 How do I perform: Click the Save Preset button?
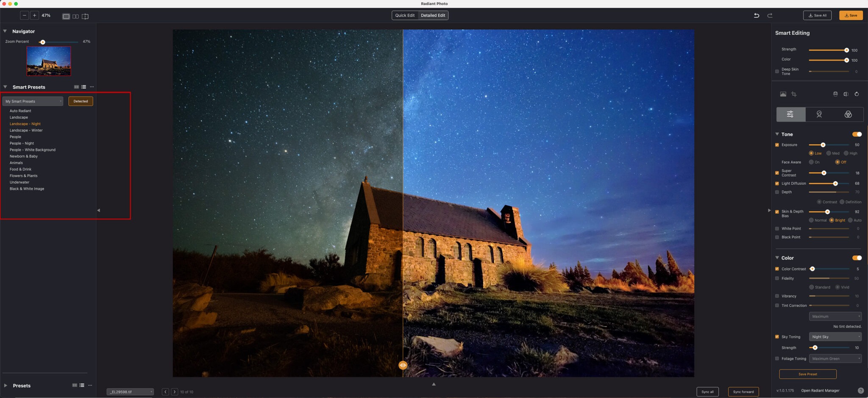coord(807,374)
